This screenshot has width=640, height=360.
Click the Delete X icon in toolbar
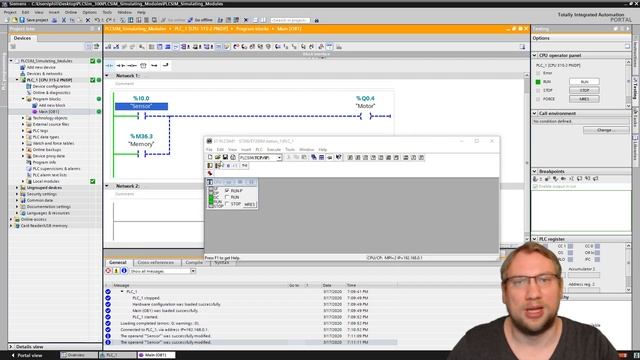pyautogui.click(x=88, y=20)
